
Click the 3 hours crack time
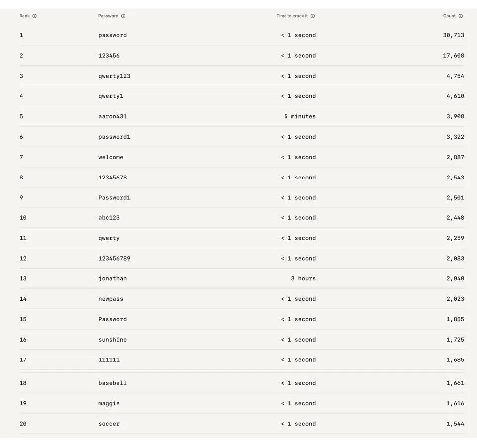click(303, 278)
